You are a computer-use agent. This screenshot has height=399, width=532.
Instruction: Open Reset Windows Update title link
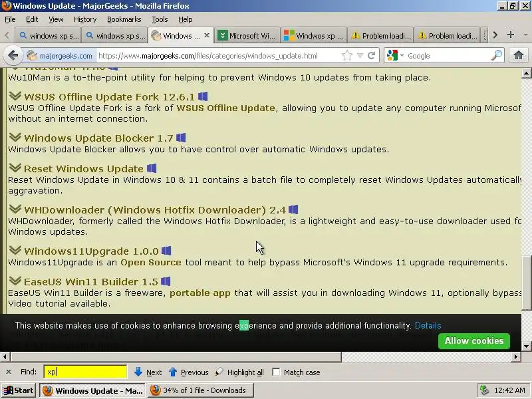tap(84, 169)
